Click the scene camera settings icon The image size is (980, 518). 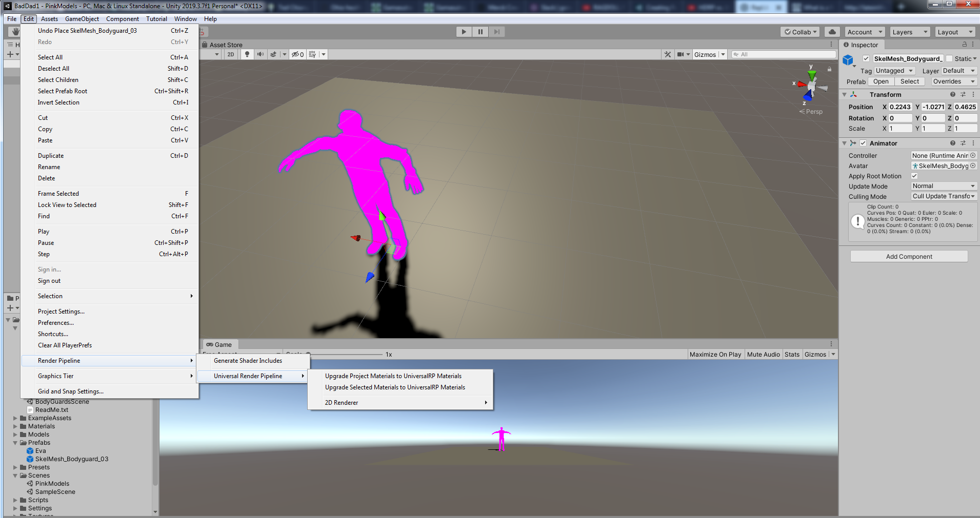pyautogui.click(x=681, y=54)
